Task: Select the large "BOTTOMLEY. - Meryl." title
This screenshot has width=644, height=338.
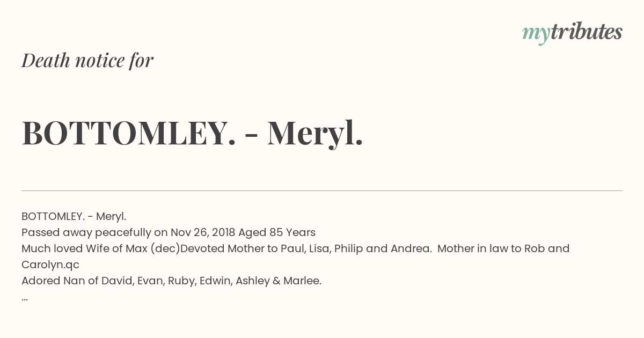Action: [x=192, y=133]
